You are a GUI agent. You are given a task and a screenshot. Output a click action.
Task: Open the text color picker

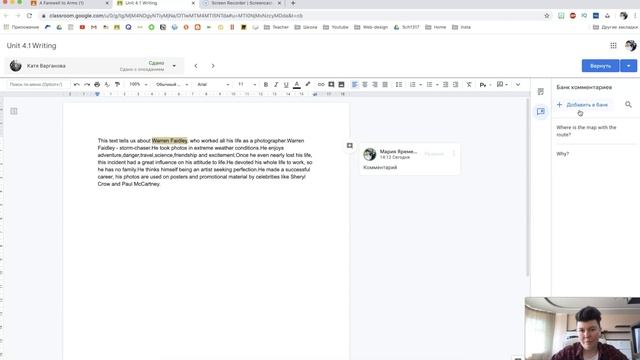(x=297, y=84)
